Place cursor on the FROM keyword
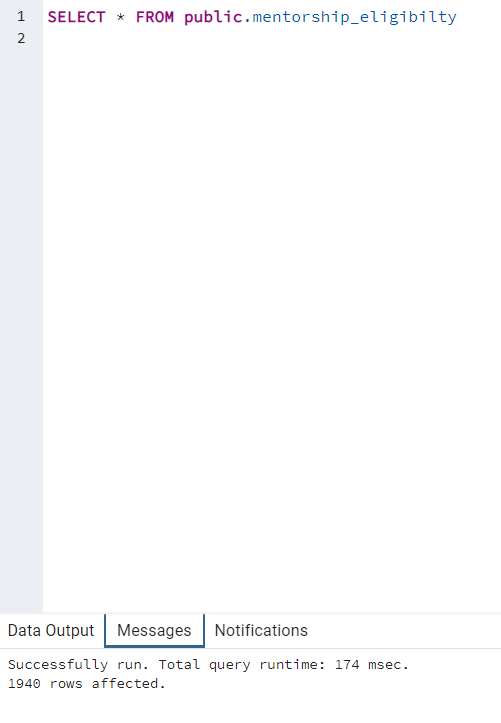This screenshot has width=501, height=723. click(x=154, y=17)
